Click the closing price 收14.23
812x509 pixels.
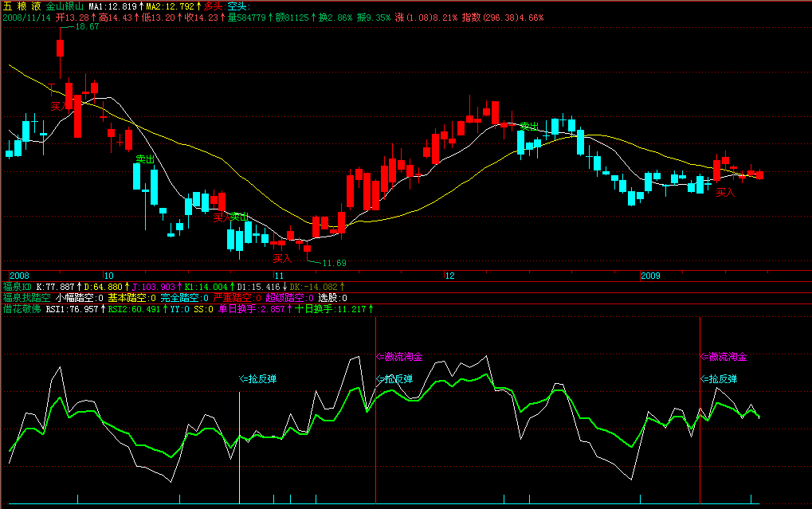pos(202,18)
